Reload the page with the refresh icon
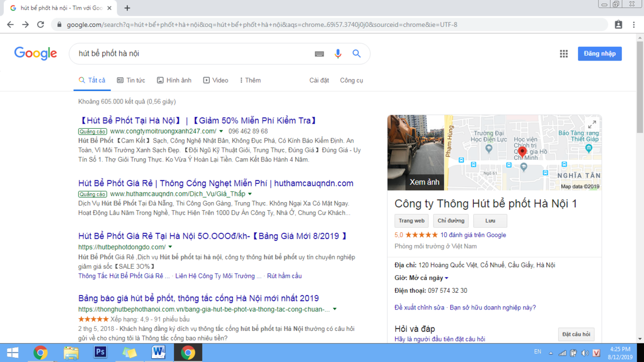Viewport: 644px width, 362px height. [40, 25]
